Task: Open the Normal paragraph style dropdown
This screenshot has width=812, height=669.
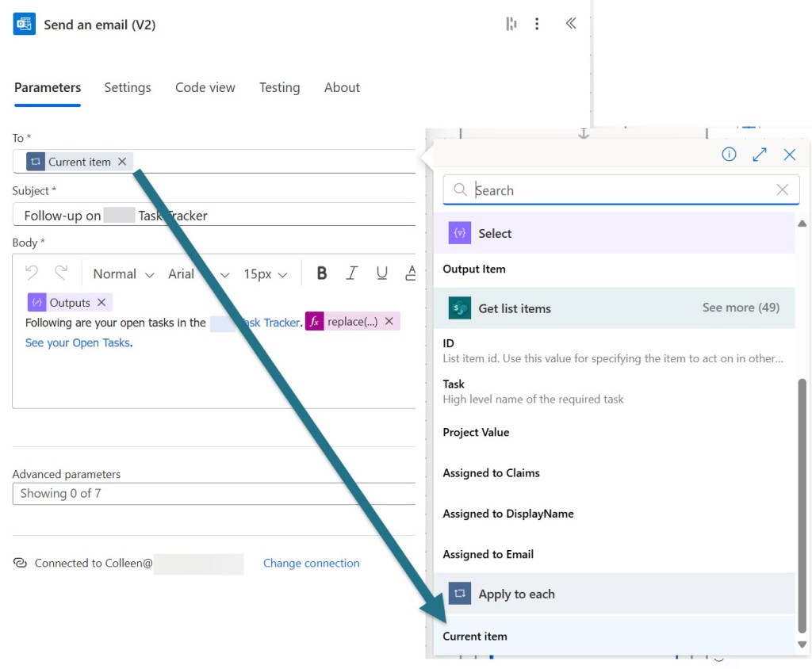Action: [124, 274]
